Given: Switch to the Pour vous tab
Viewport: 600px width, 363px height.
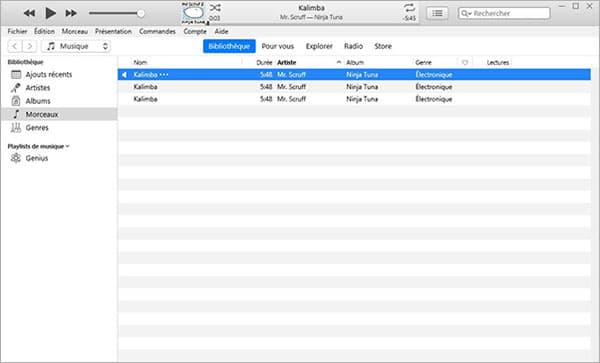Looking at the screenshot, I should tap(278, 46).
